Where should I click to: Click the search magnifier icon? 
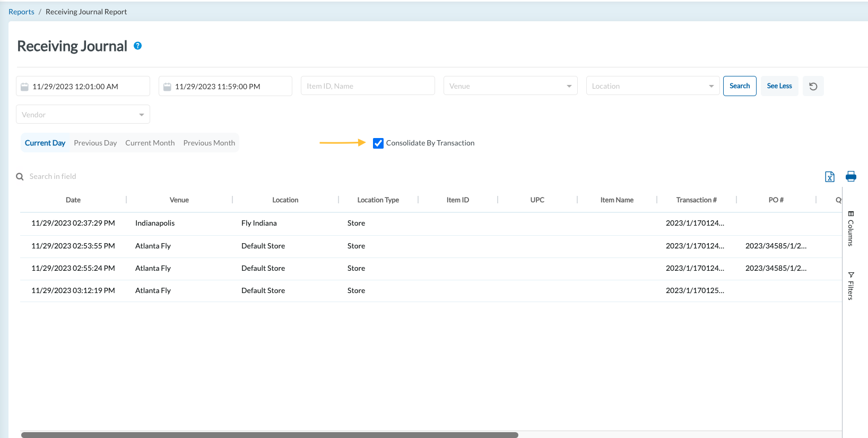coord(20,177)
